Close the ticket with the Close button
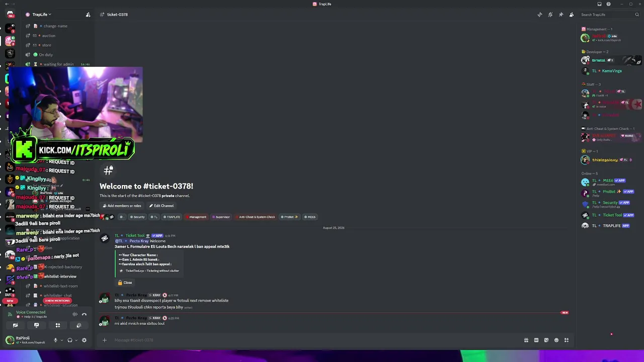The width and height of the screenshot is (644, 362). coord(125,283)
